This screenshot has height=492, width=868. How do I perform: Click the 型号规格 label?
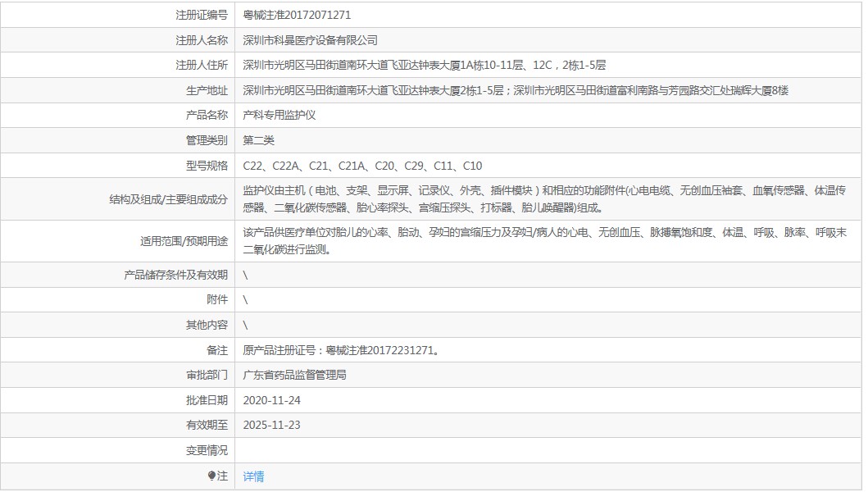[207, 166]
